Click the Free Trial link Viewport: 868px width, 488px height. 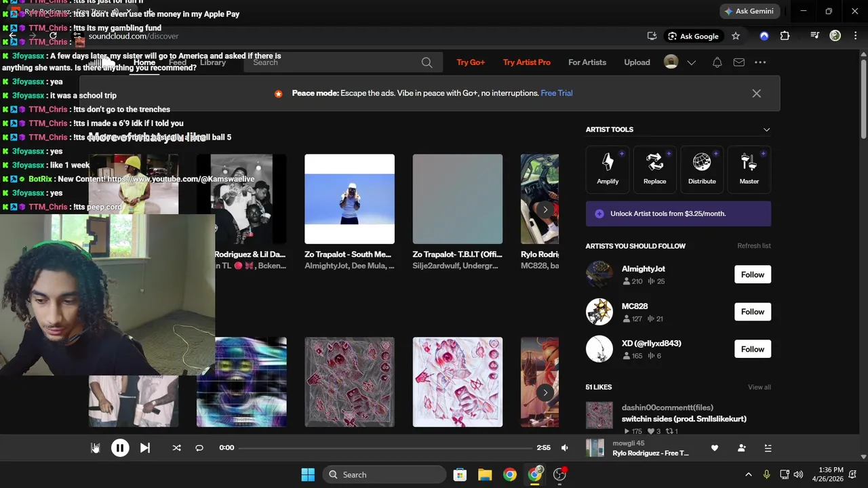(557, 94)
